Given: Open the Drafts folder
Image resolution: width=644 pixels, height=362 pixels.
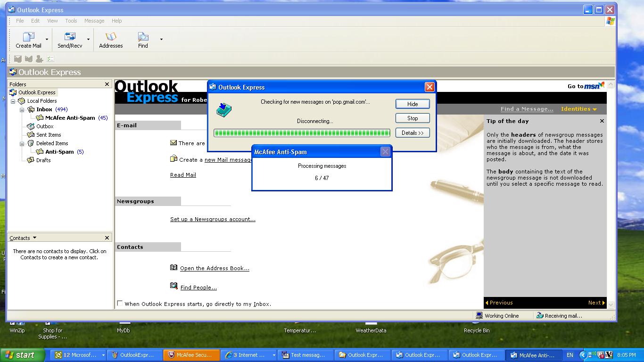Looking at the screenshot, I should 31,160.
